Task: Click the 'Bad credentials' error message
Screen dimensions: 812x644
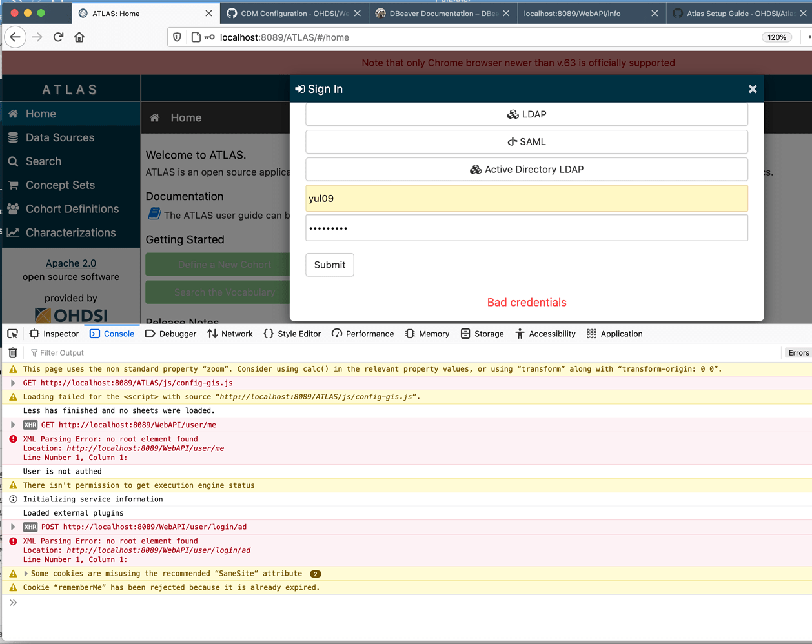Action: coord(527,303)
